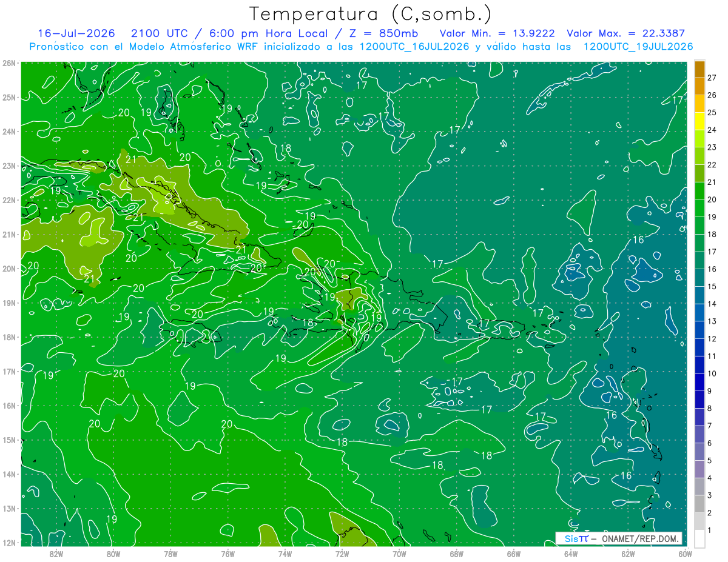The image size is (728, 562).
Task: Click the 66W longitude axis label
Action: pyautogui.click(x=513, y=554)
